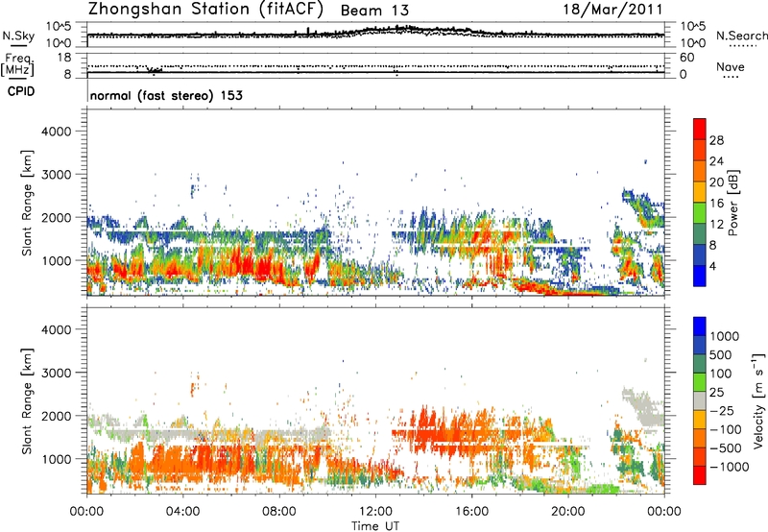Click the N.Sky legend label

click(18, 36)
